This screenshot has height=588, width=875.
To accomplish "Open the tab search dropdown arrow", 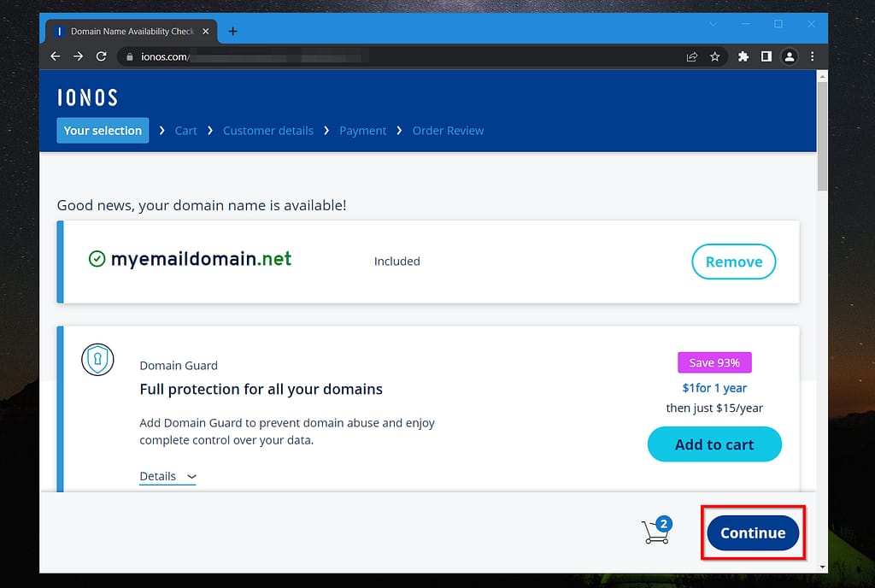I will 714,24.
